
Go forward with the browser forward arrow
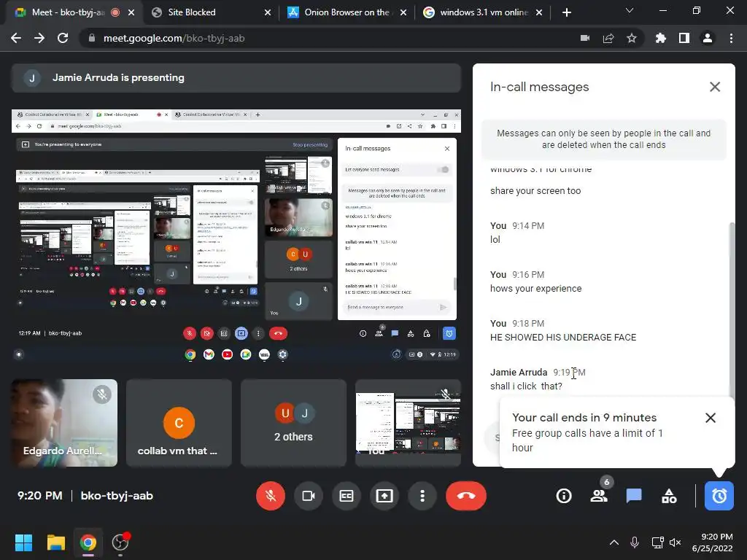tap(39, 38)
